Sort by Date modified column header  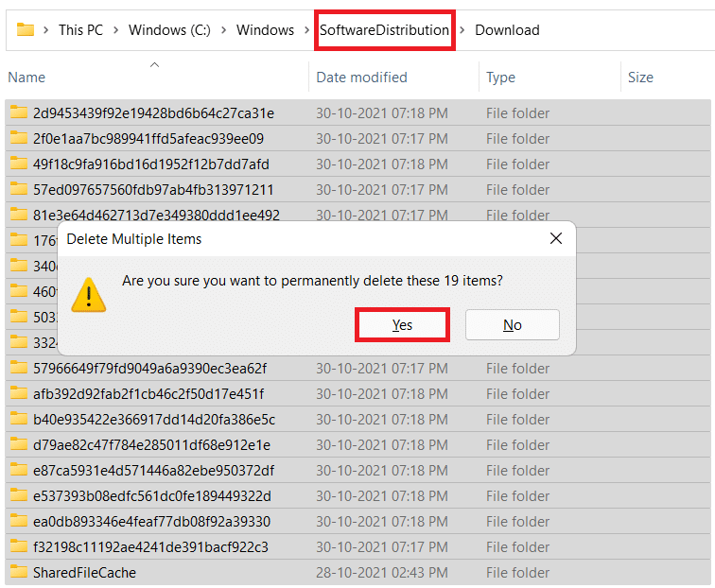(361, 78)
